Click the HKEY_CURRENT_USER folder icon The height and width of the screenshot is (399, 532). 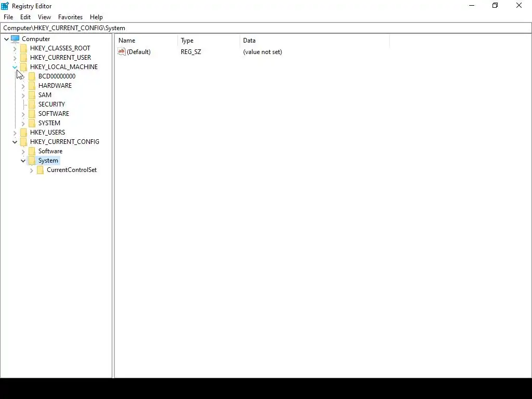point(23,58)
